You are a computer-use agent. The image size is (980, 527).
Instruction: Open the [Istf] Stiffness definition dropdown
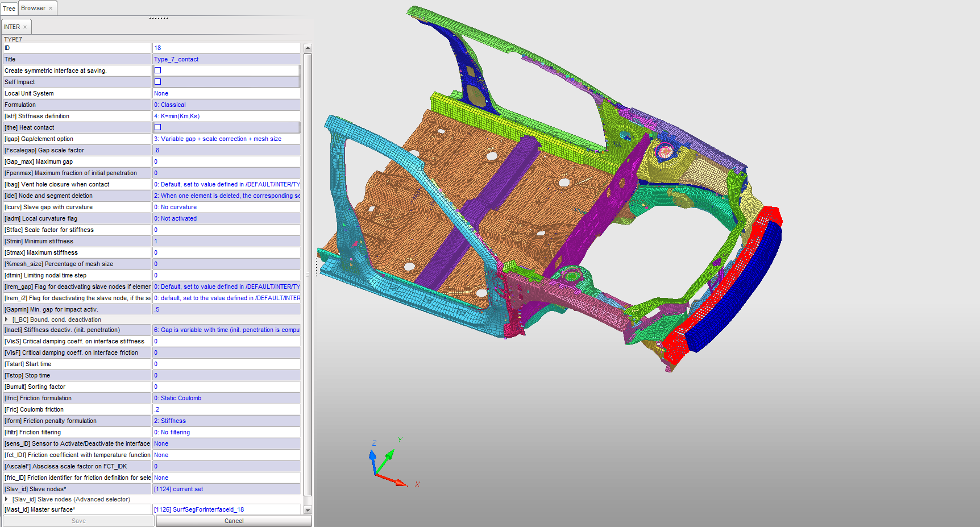[226, 115]
